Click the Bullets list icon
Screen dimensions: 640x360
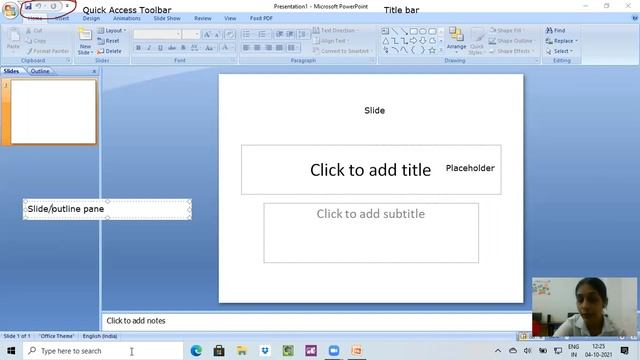247,34
